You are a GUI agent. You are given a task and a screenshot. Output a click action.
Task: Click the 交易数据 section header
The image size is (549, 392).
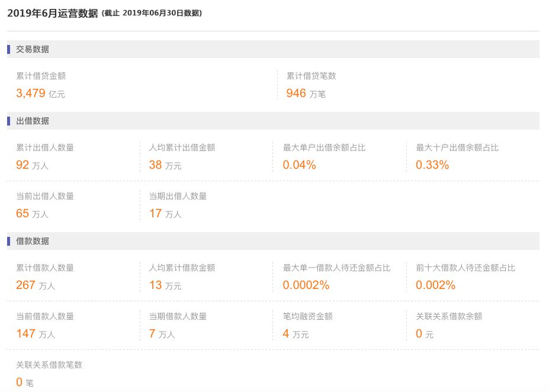point(33,49)
